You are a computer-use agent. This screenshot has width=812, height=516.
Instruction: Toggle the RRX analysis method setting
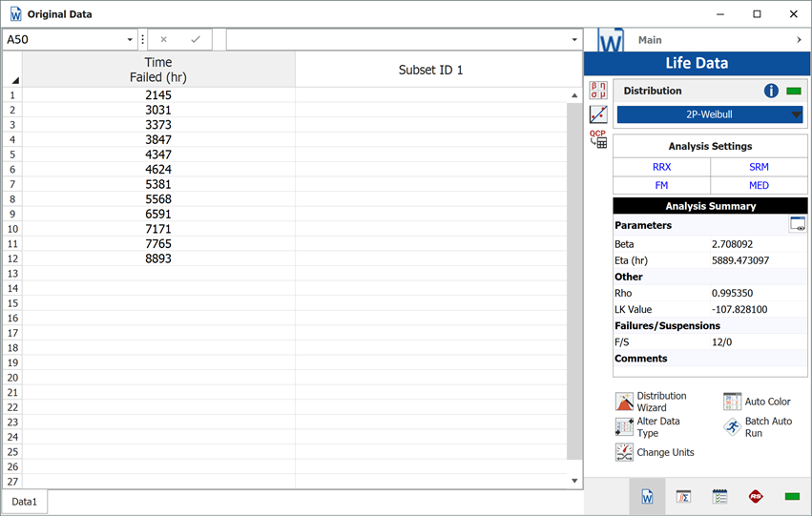[x=661, y=167]
